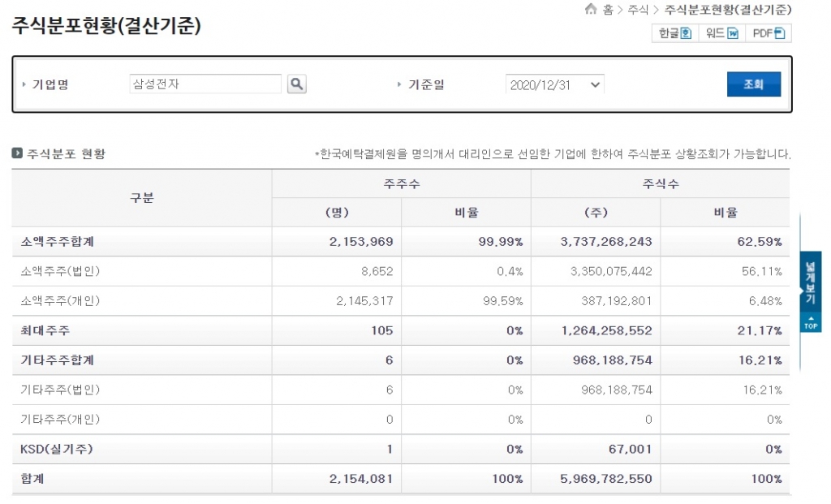831x504 pixels.
Task: Open the 넓게보기 side tab
Action: coord(811,282)
